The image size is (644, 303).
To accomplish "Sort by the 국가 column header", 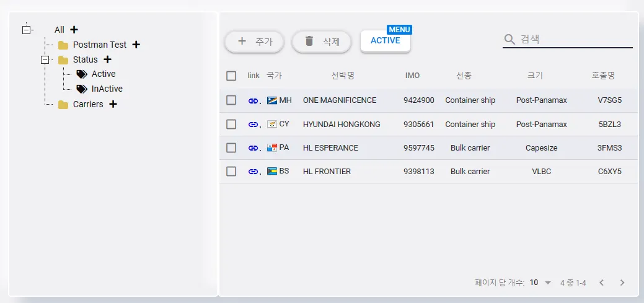I will click(275, 76).
